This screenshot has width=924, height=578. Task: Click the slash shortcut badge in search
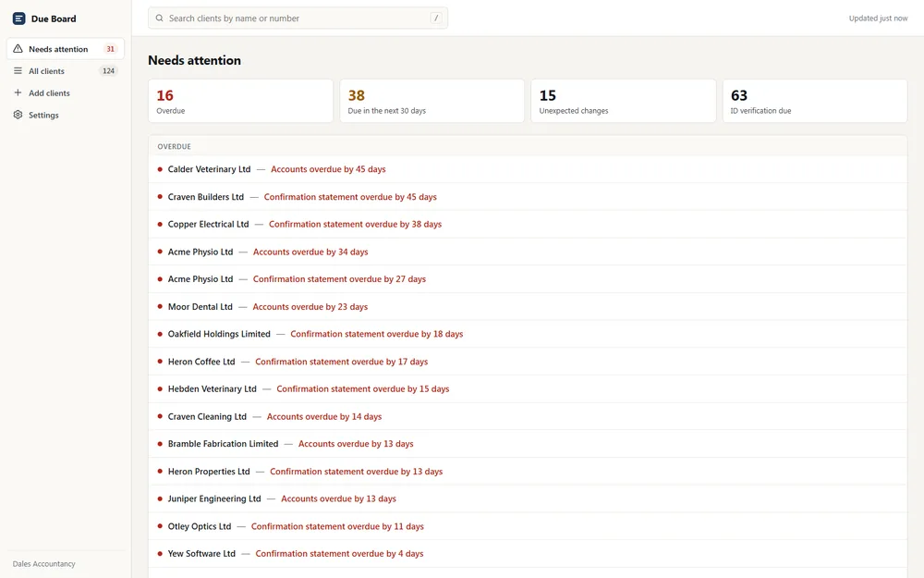(436, 18)
